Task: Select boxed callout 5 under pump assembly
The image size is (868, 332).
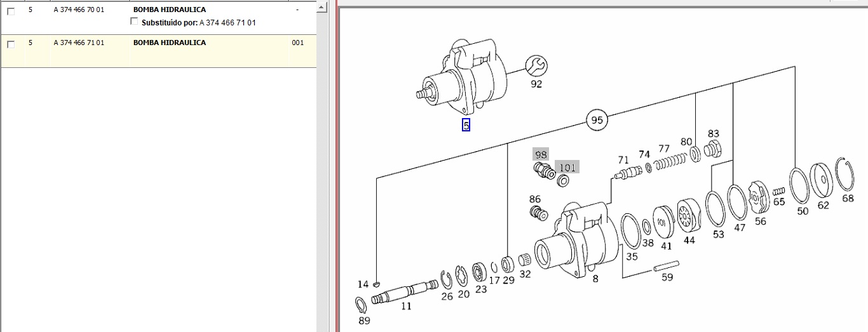Action: click(x=466, y=126)
